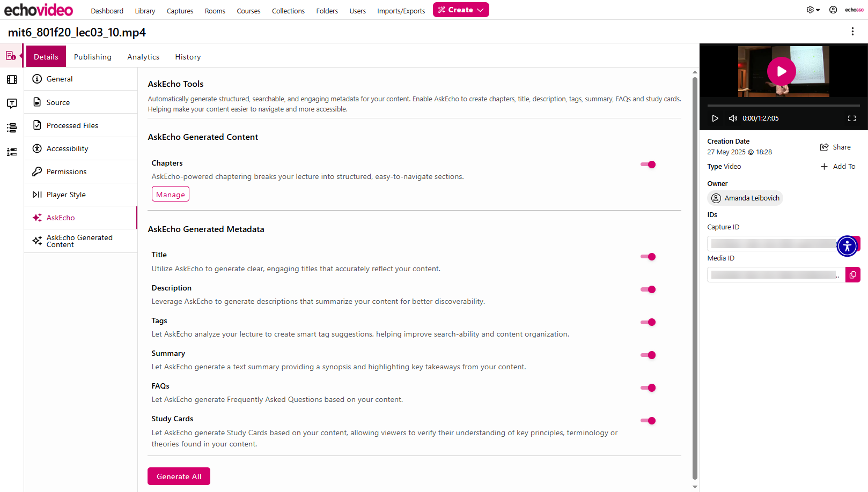Open the bulleted list icon in left rail
868x492 pixels.
point(12,152)
